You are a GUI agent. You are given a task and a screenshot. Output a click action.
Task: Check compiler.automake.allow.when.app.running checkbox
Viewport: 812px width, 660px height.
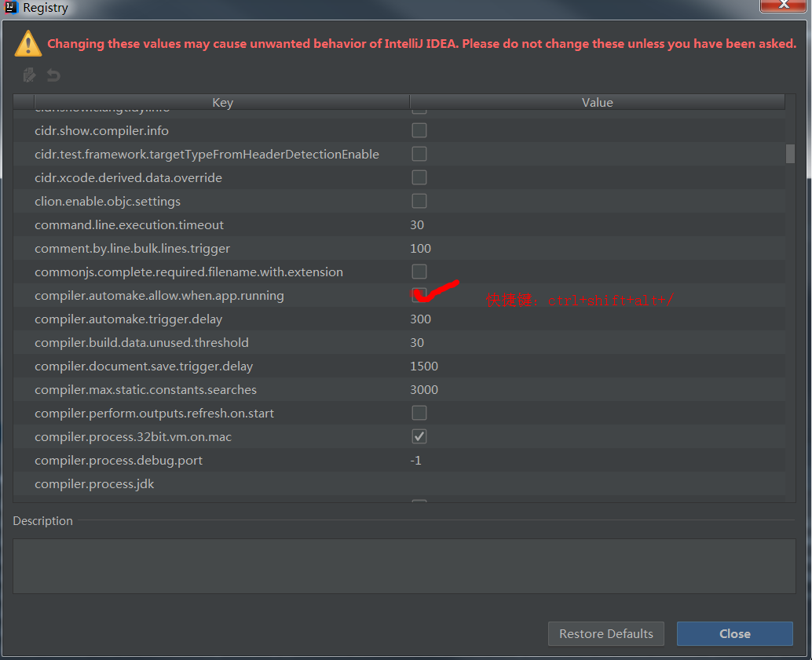tap(419, 295)
